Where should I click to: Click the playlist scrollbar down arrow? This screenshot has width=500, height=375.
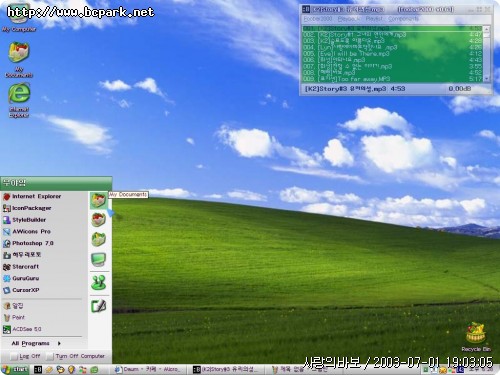tap(487, 78)
